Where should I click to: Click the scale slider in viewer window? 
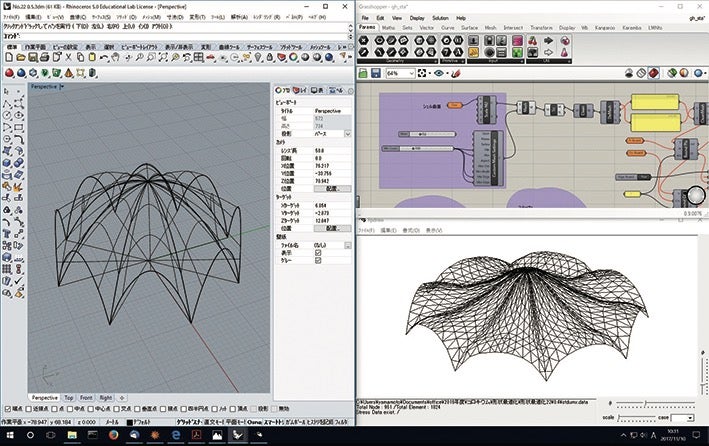click(x=638, y=418)
